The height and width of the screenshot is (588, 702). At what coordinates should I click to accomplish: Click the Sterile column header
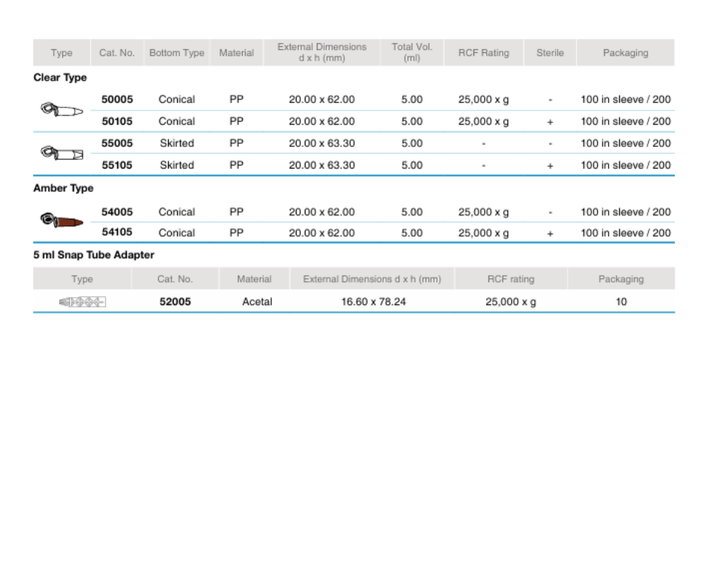click(x=550, y=53)
